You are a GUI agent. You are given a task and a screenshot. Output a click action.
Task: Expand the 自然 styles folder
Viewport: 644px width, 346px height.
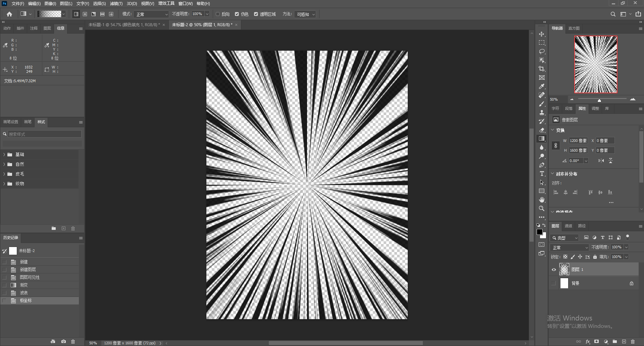[x=4, y=164]
